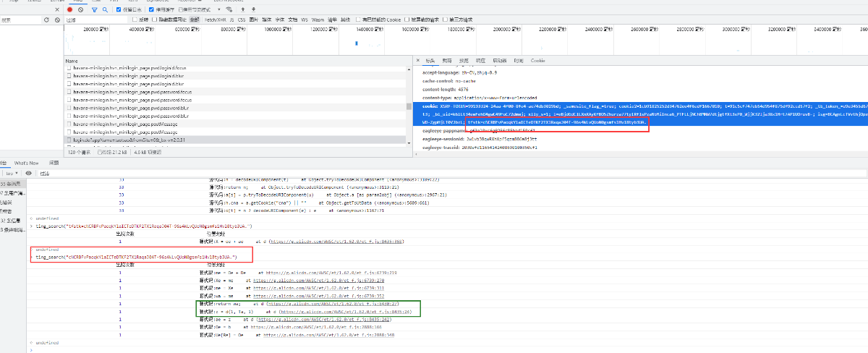
Task: Open network conditions wifi icon
Action: point(229,9)
